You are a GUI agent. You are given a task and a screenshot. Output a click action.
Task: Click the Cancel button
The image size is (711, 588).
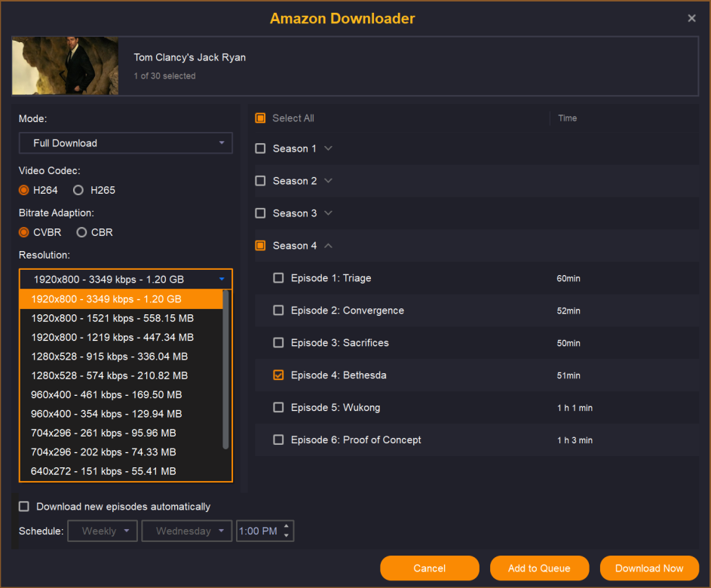[430, 568]
